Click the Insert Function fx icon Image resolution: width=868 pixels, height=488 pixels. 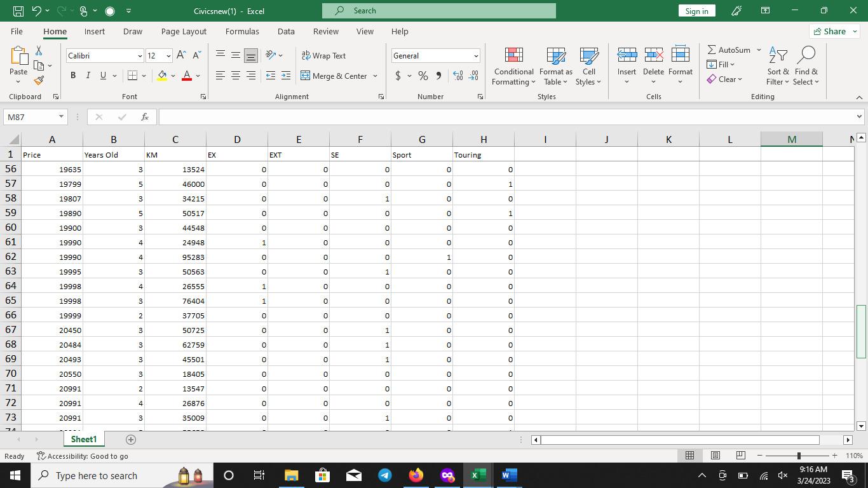[145, 117]
